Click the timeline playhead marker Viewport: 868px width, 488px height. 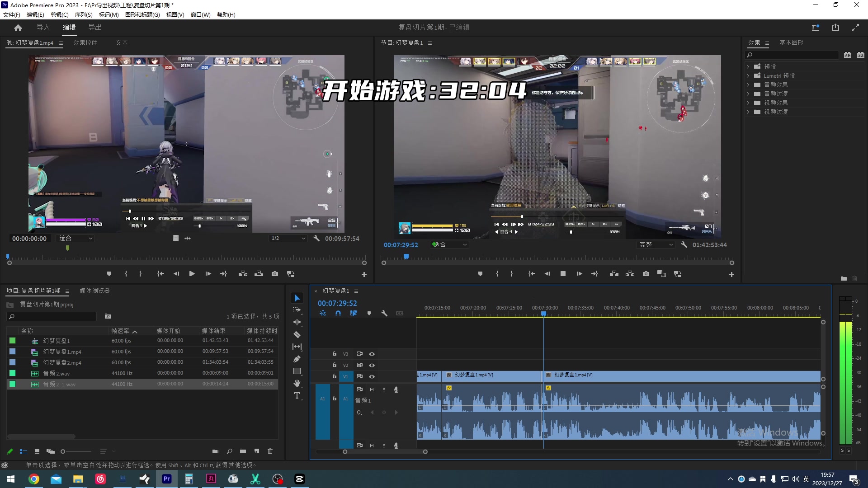coord(543,314)
